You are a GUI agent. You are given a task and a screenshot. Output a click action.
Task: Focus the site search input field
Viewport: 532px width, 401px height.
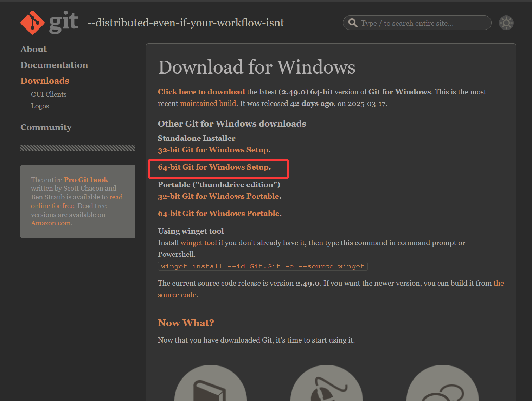point(417,23)
